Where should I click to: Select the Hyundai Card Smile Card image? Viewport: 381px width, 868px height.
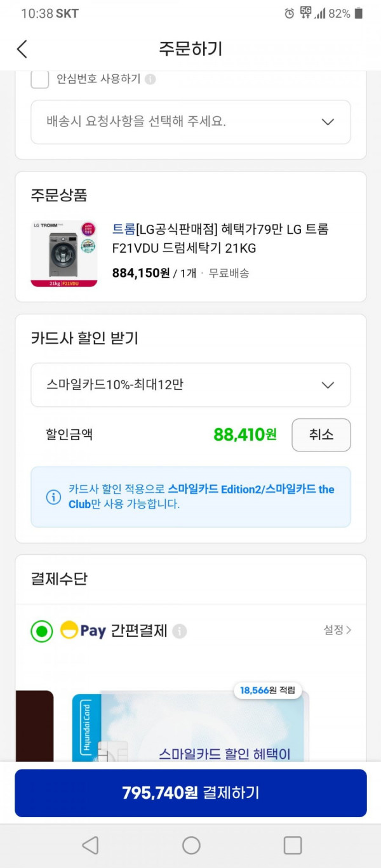[x=190, y=727]
